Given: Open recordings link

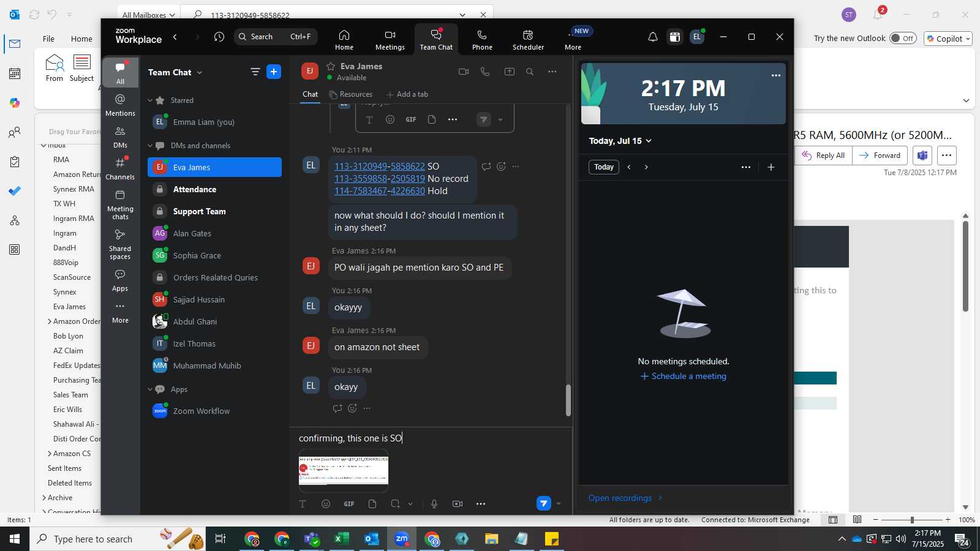Looking at the screenshot, I should coord(625,498).
